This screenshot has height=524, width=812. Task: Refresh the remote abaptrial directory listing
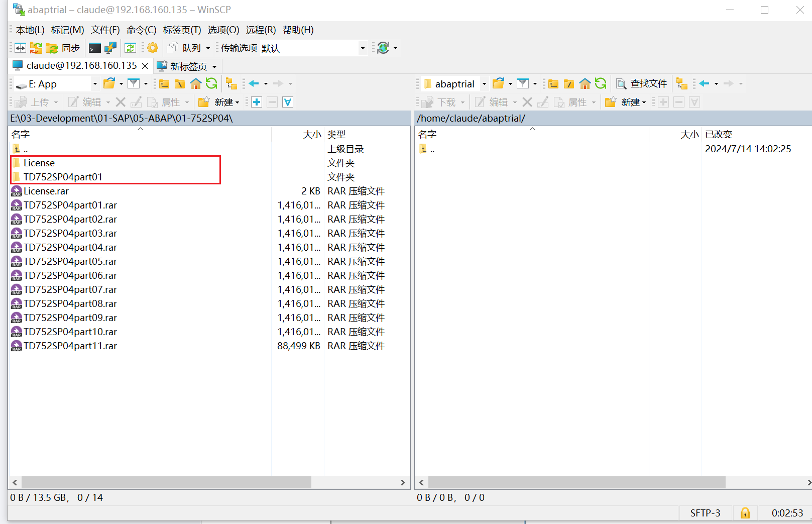pyautogui.click(x=601, y=84)
